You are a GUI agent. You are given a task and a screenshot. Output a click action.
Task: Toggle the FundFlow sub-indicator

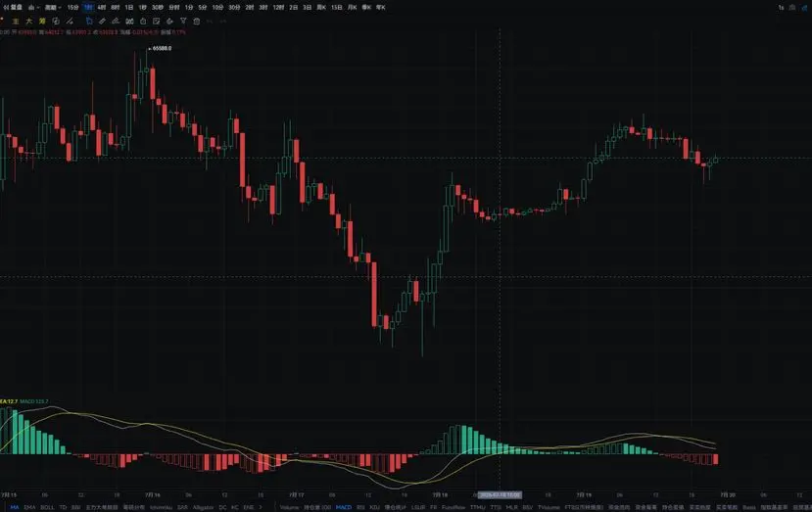tap(454, 507)
